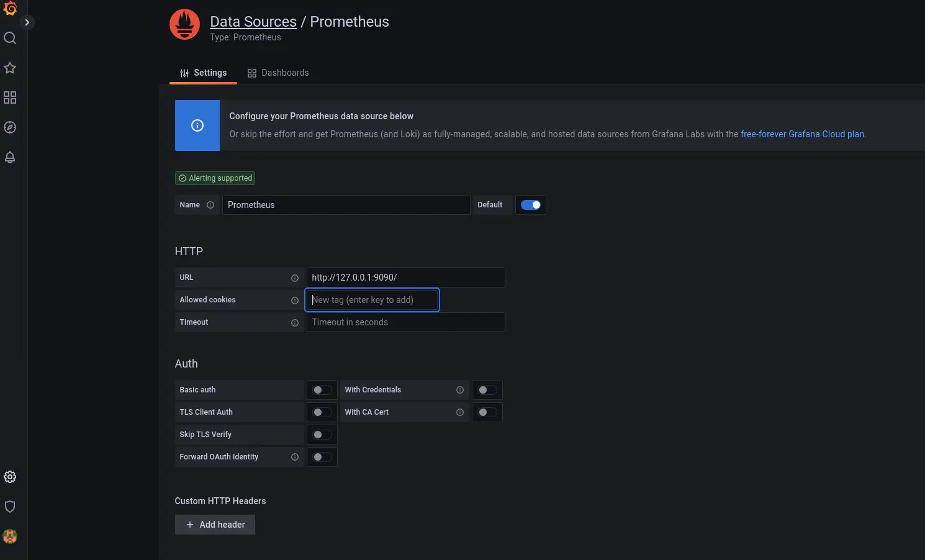The height and width of the screenshot is (560, 925).
Task: Click the Grafana logo home icon
Action: pyautogui.click(x=10, y=8)
